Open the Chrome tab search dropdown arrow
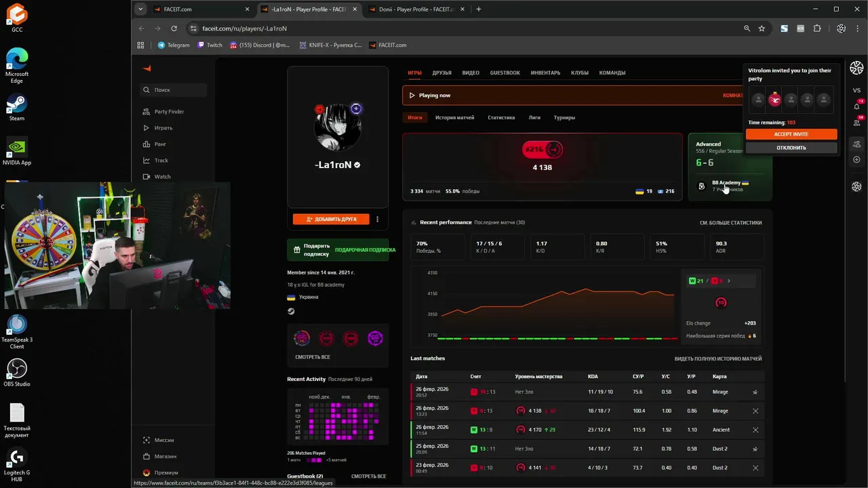868x488 pixels. tap(140, 9)
